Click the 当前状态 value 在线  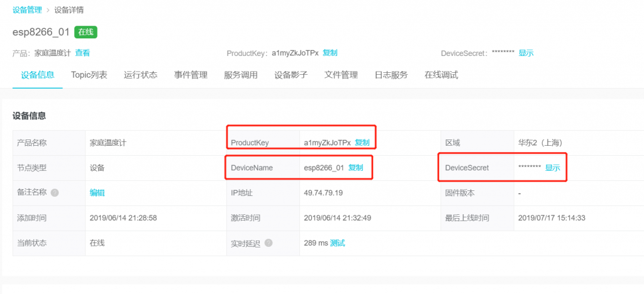tap(97, 243)
